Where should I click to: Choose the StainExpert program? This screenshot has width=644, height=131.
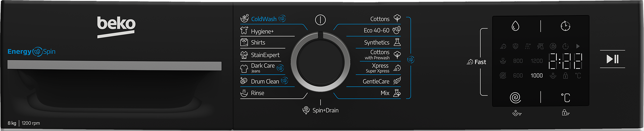click(265, 55)
